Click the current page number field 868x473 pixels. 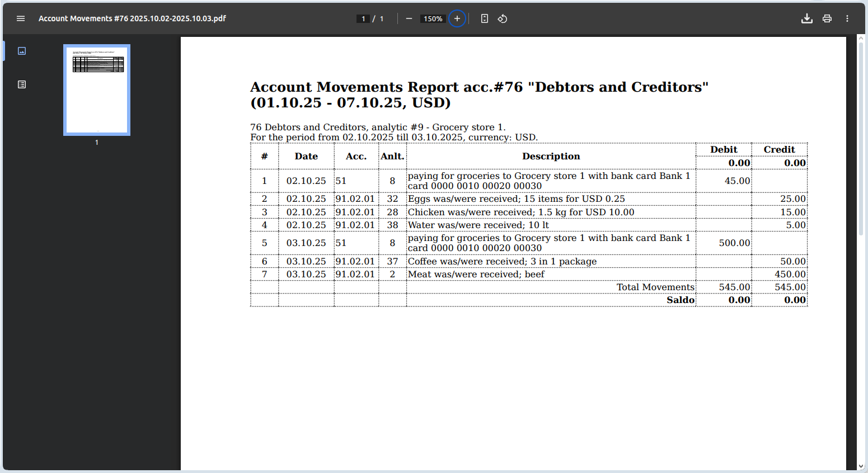363,18
